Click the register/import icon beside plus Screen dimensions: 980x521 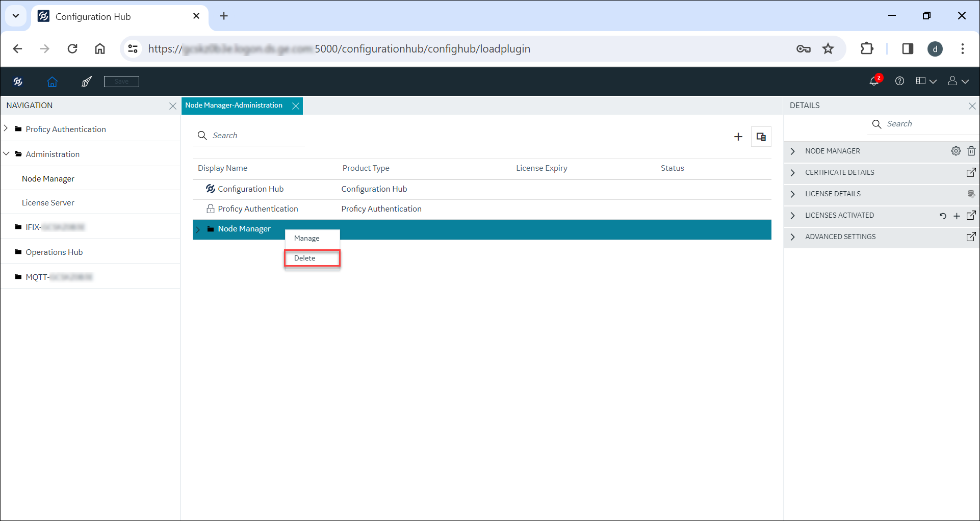(761, 137)
